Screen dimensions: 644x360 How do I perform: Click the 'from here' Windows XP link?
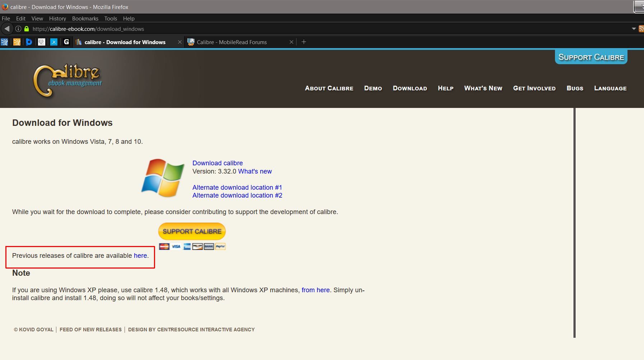tap(316, 290)
